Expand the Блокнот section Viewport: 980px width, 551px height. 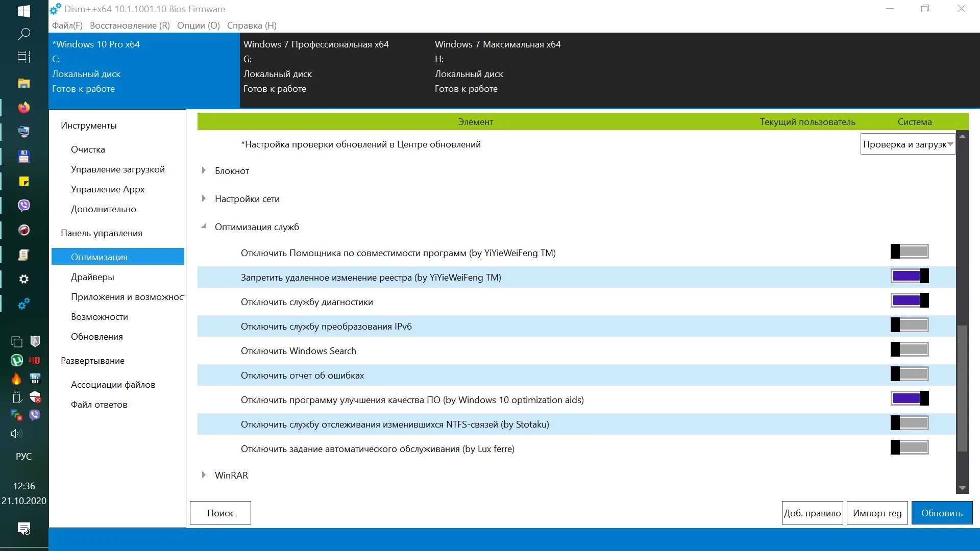[204, 170]
